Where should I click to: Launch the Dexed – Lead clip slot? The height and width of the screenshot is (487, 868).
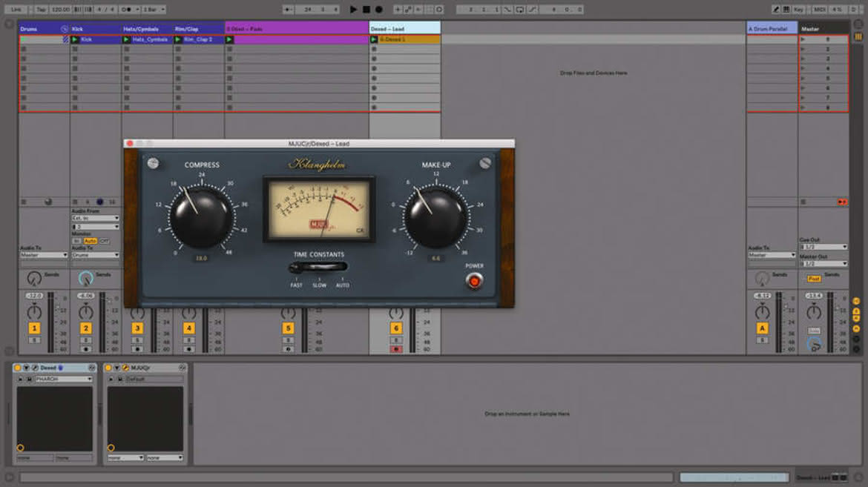pos(374,39)
